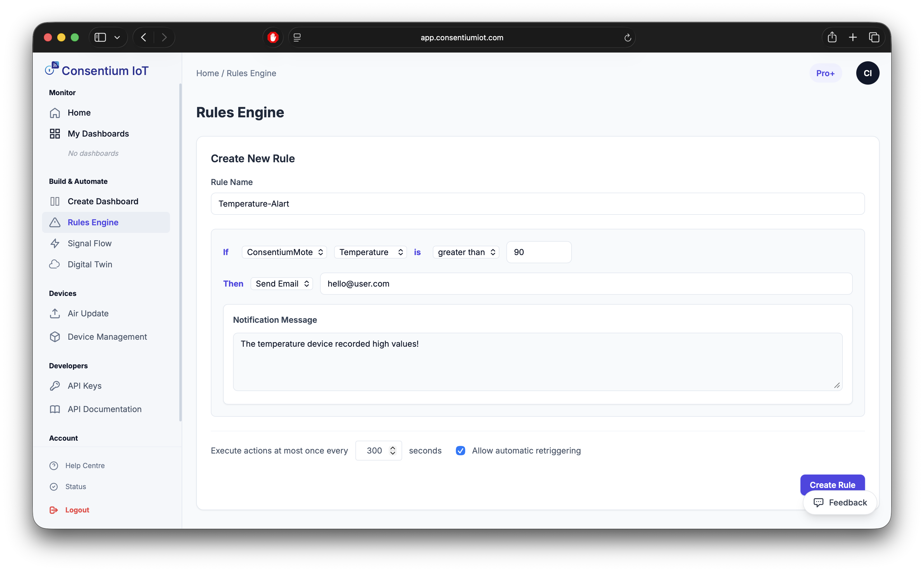
Task: Click the Device Management cube icon
Action: tap(55, 337)
